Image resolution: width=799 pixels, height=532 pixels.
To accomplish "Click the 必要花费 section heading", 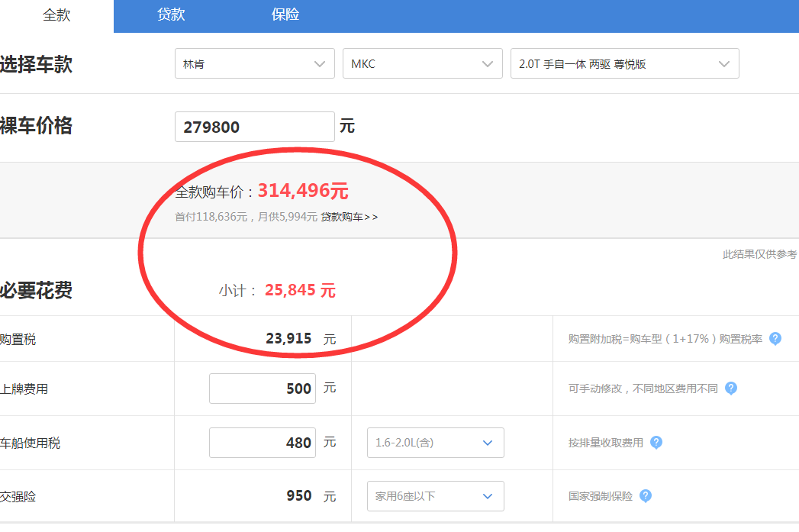I will coord(36,291).
